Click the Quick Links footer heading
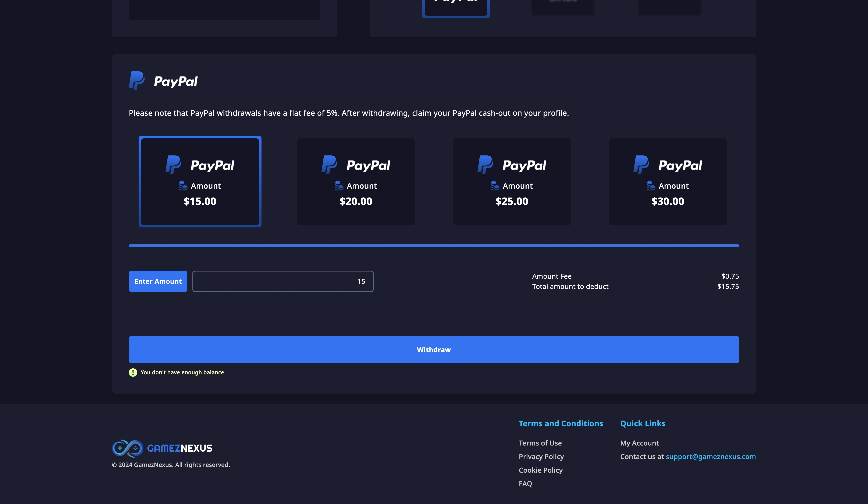Screen dimensions: 868x504 pyautogui.click(x=643, y=423)
